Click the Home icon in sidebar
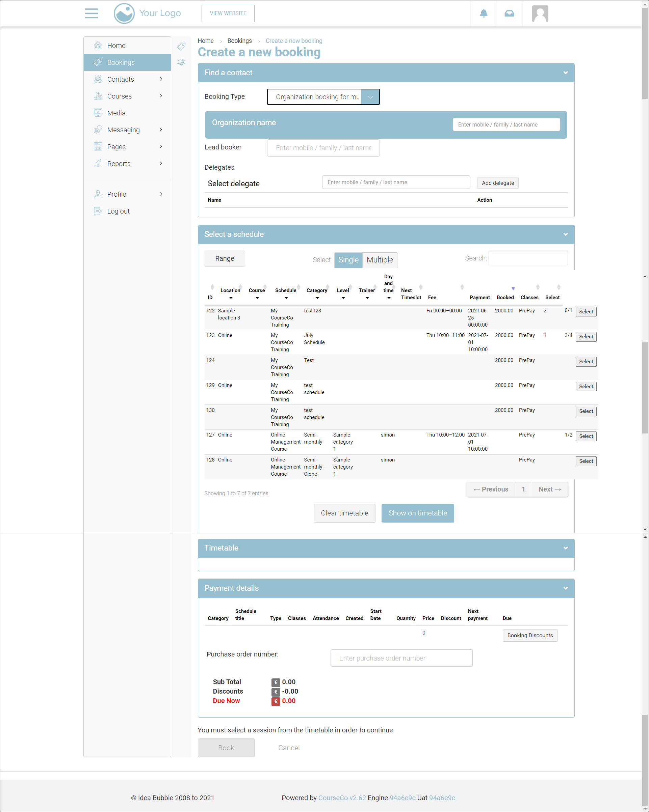This screenshot has width=649, height=812. pyautogui.click(x=98, y=46)
